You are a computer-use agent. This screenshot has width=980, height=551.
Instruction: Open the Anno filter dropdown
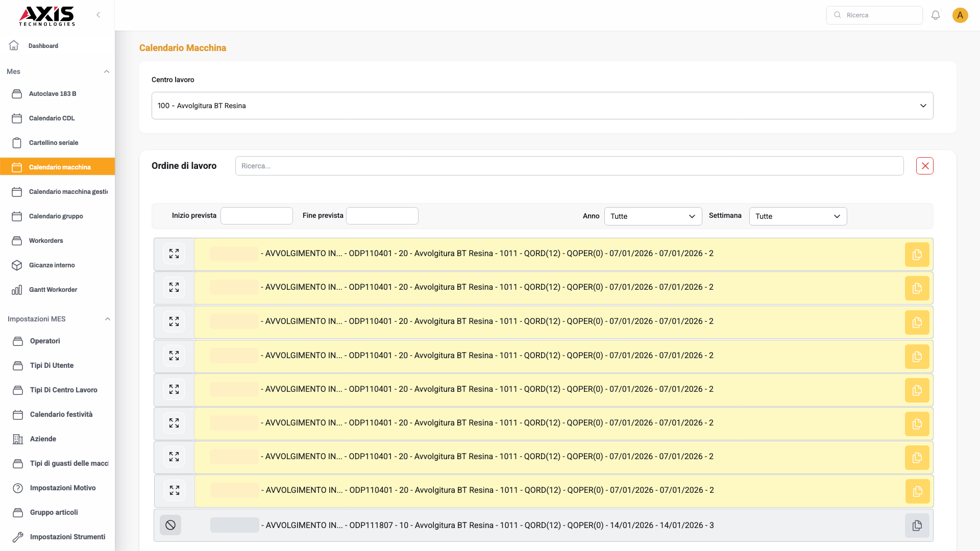tap(653, 216)
